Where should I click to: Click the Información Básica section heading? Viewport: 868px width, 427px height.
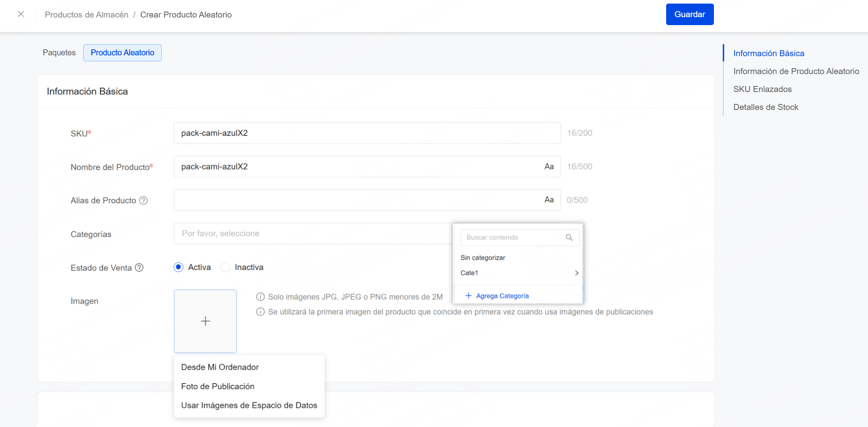click(87, 91)
